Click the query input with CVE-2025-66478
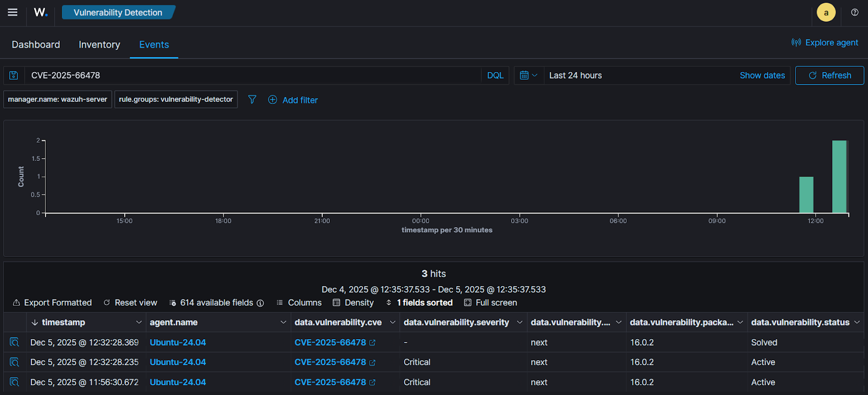The width and height of the screenshot is (868, 395). pyautogui.click(x=252, y=75)
